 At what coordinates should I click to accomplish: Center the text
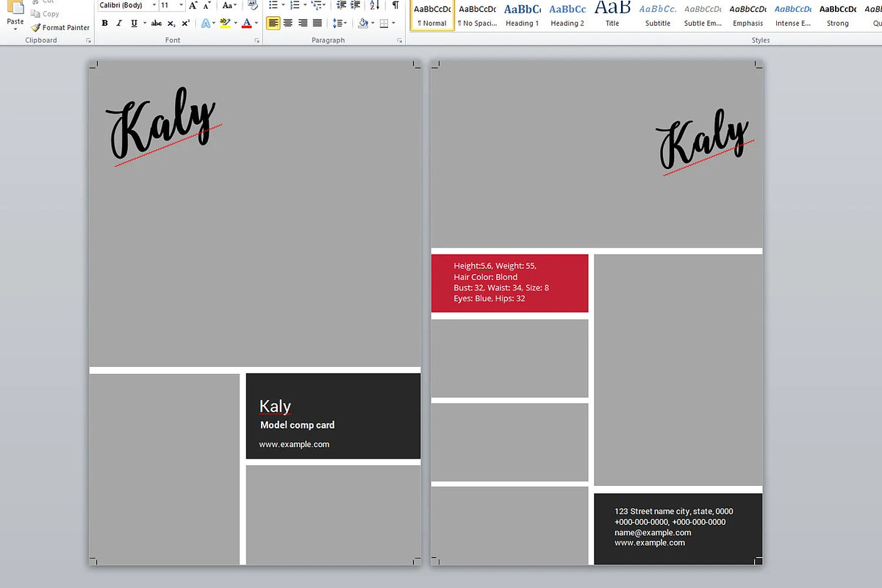[x=287, y=24]
